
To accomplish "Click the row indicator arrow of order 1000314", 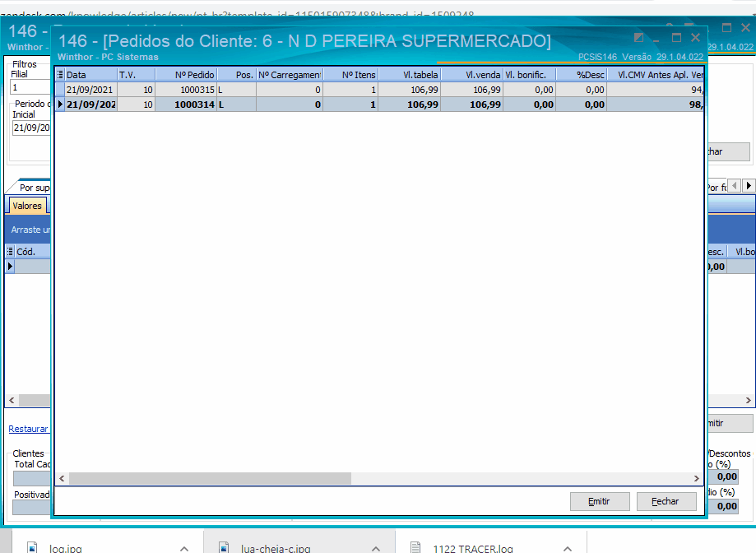I will [60, 105].
